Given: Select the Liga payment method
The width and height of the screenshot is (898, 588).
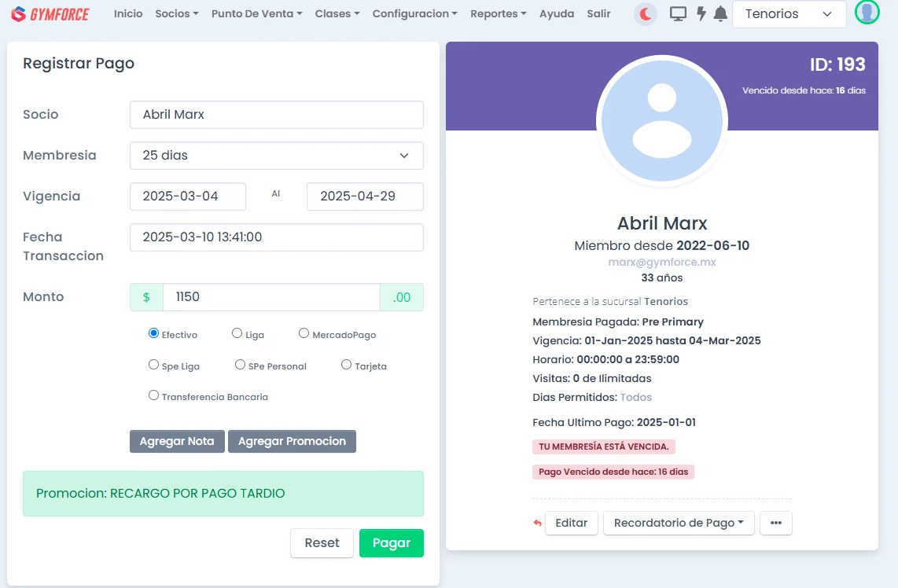Looking at the screenshot, I should [x=237, y=333].
